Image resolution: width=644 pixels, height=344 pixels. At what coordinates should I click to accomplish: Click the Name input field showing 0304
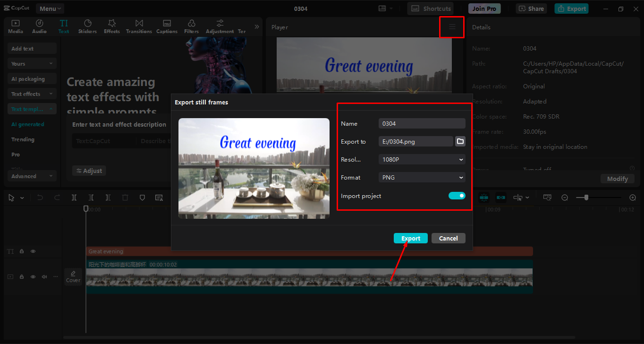(x=422, y=123)
